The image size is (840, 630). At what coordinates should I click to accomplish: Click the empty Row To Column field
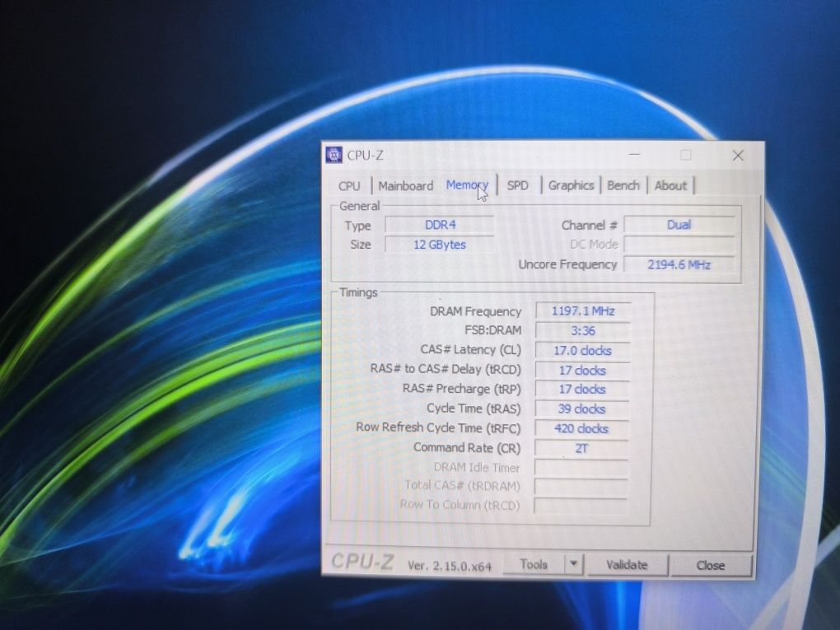pyautogui.click(x=581, y=506)
